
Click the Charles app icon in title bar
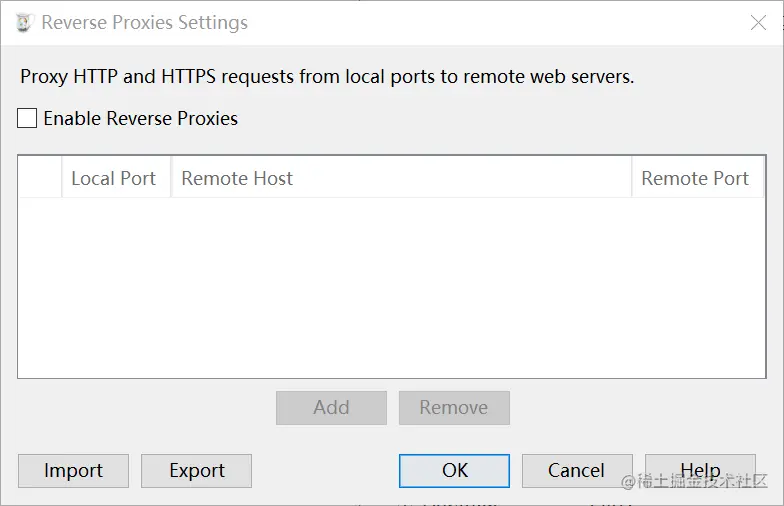[x=24, y=22]
